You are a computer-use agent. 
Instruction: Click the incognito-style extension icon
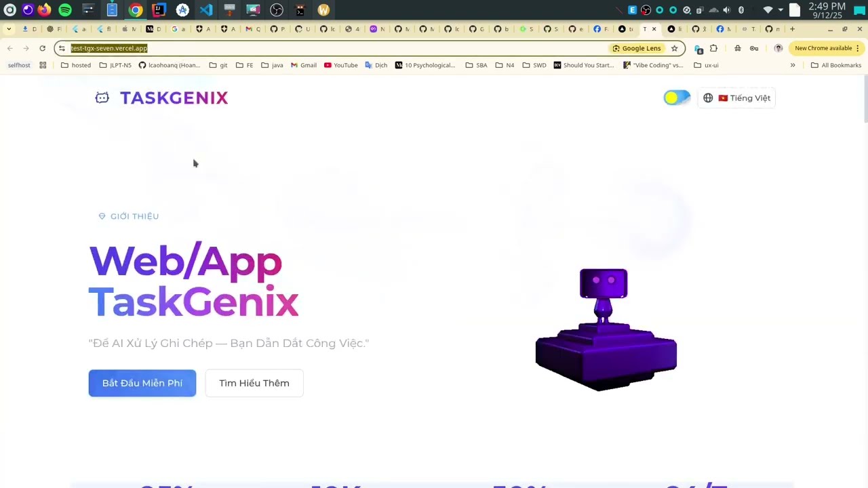pos(738,48)
